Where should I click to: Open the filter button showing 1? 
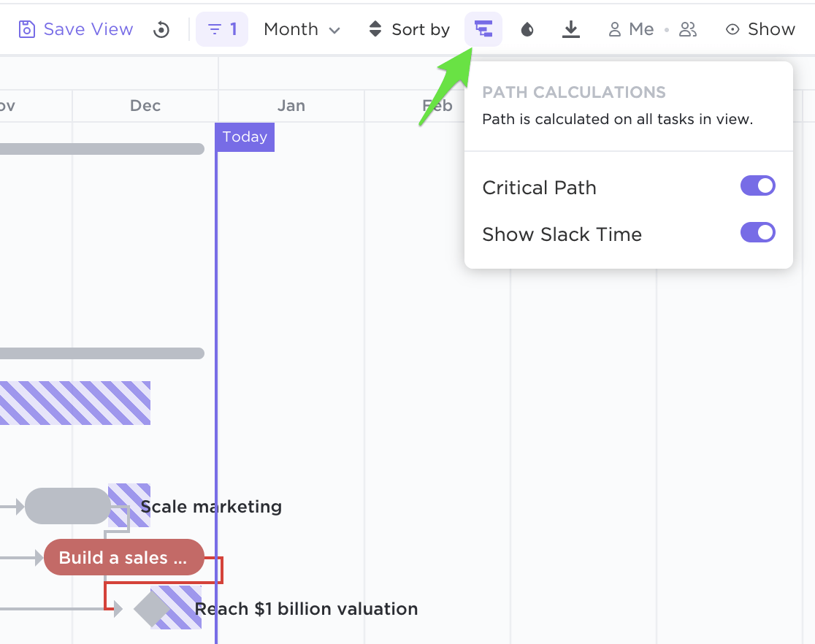222,29
